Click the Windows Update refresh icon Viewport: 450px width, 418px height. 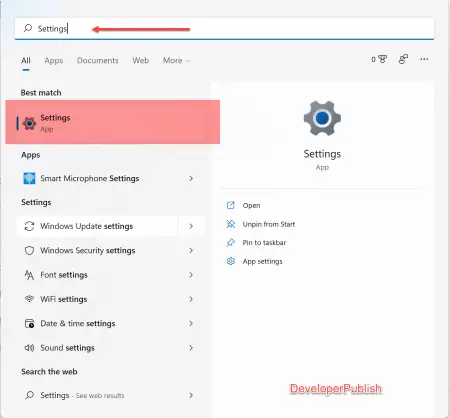[x=29, y=226]
